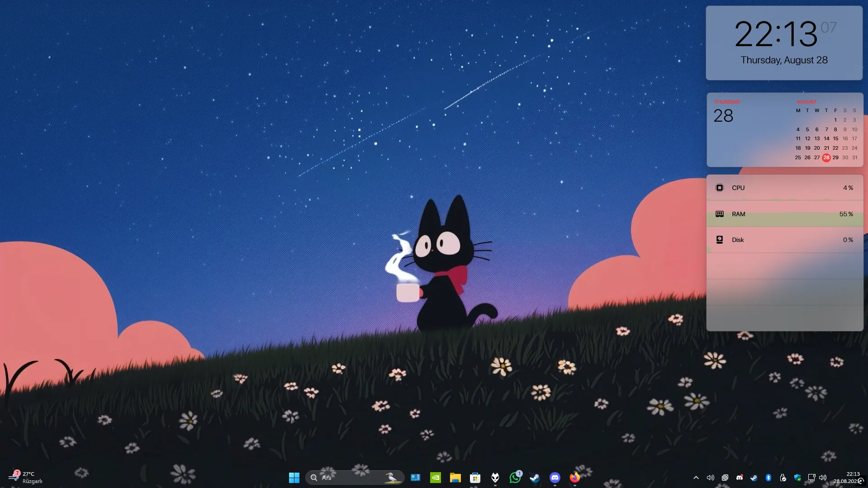Select August 31 in the calendar widget
Viewport: 868px width, 488px height.
pos(854,157)
